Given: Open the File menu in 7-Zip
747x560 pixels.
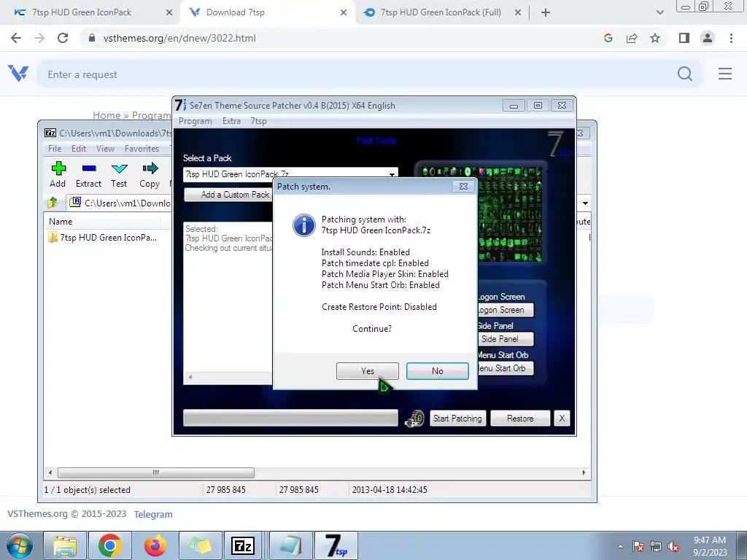Looking at the screenshot, I should tap(55, 149).
